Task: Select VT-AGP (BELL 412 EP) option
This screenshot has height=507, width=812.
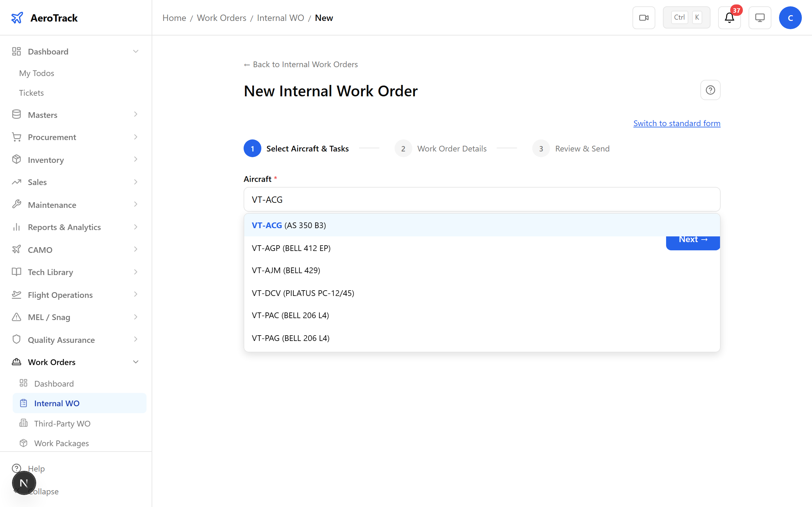Action: (x=291, y=248)
